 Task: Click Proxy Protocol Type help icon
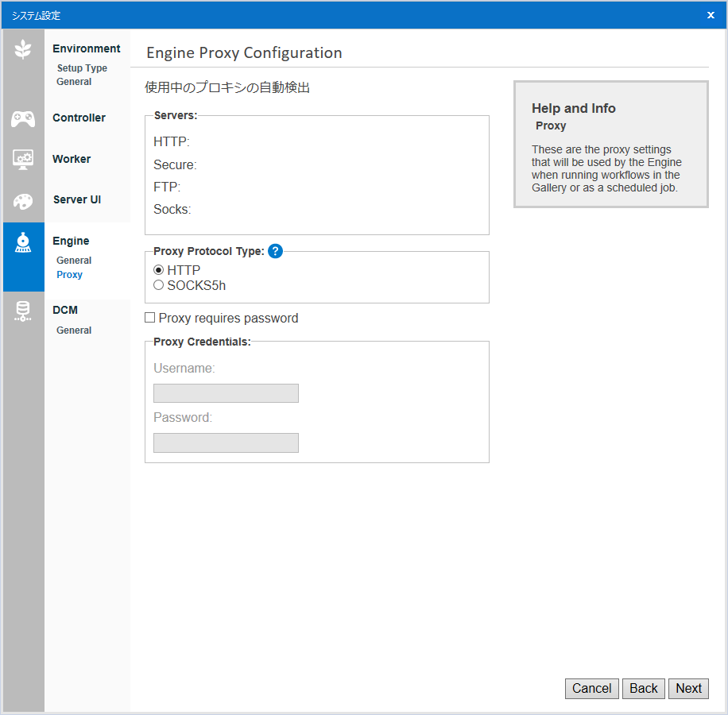[x=275, y=251]
